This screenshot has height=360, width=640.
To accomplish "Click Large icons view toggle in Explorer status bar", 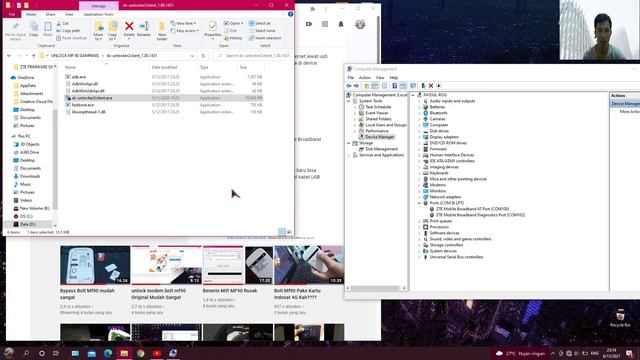I will pos(289,232).
